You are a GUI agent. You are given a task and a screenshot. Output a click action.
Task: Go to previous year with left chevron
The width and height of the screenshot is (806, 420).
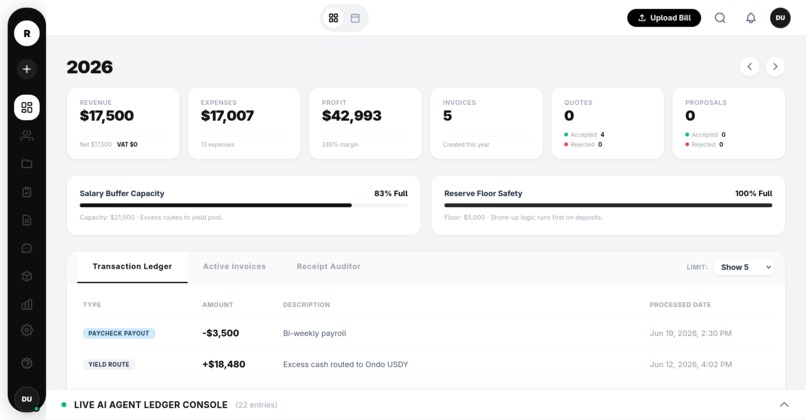749,66
